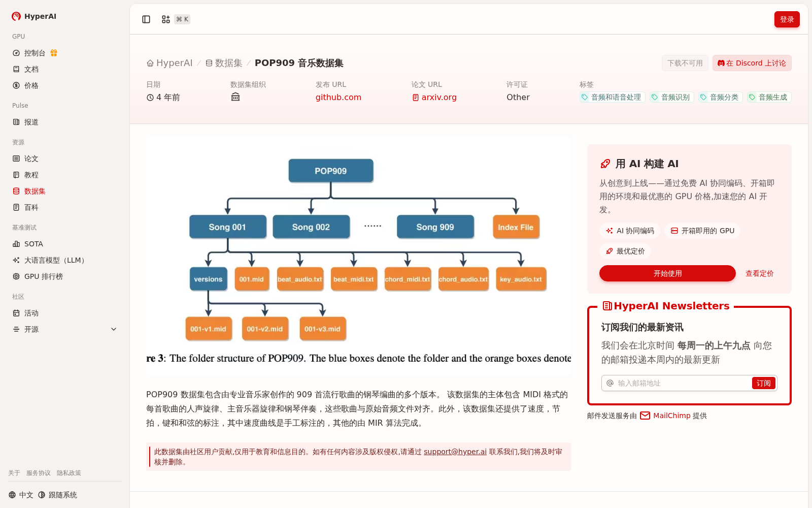Click the gift icon beside 控制台
Screen dimensions: 812x508
pyautogui.click(x=54, y=53)
